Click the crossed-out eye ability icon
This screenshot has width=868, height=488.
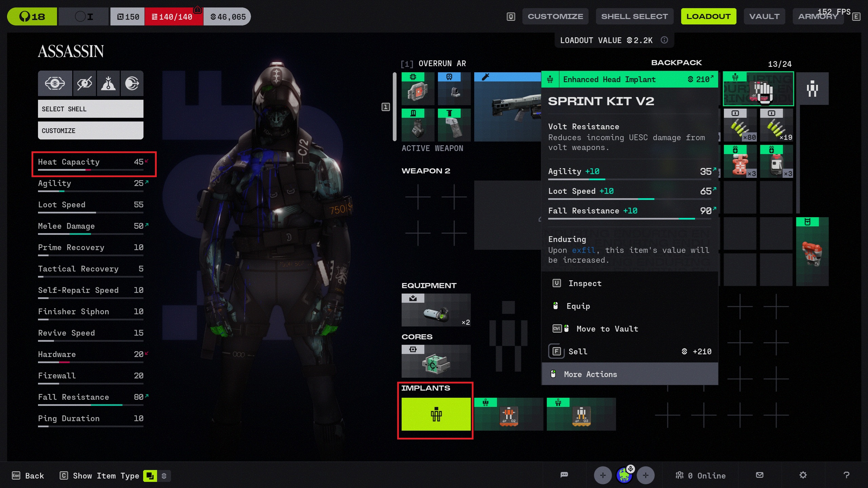[x=84, y=83]
